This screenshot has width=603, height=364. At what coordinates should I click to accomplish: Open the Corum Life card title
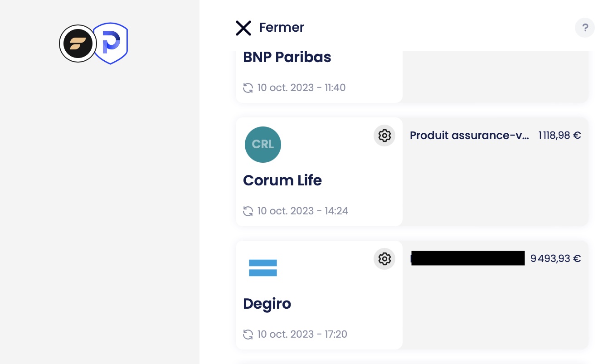click(x=282, y=180)
